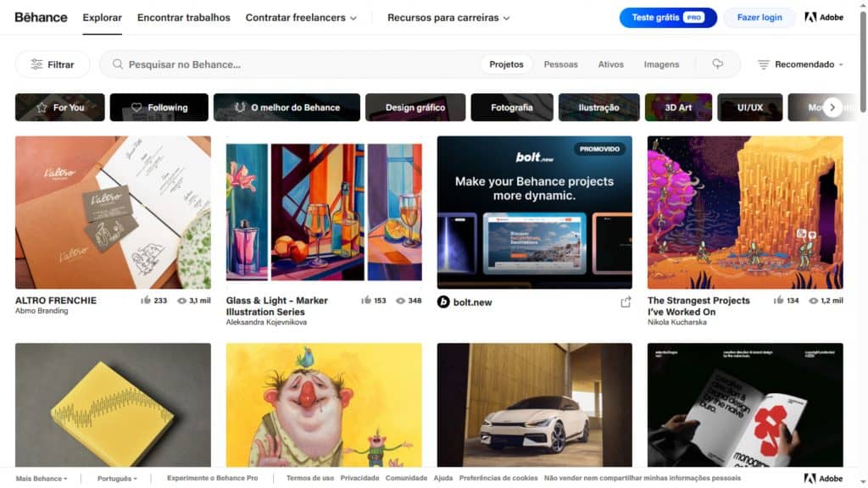Open the bolt.new promoted thumbnail
This screenshot has height=488, width=868.
click(x=534, y=213)
